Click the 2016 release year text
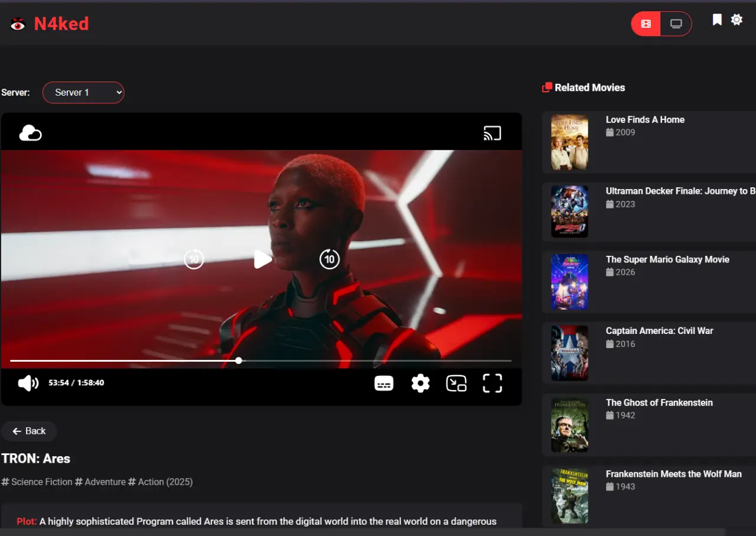Image resolution: width=756 pixels, height=536 pixels. pyautogui.click(x=625, y=344)
